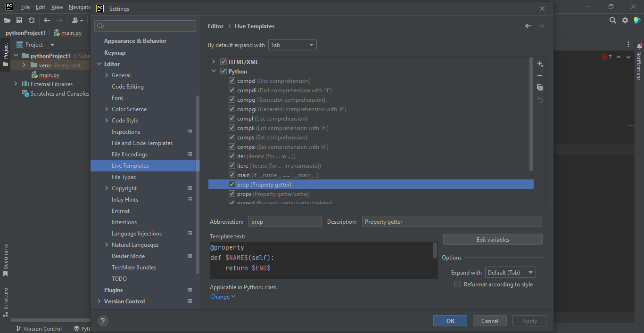Enable Reformat according to style

[x=457, y=284]
